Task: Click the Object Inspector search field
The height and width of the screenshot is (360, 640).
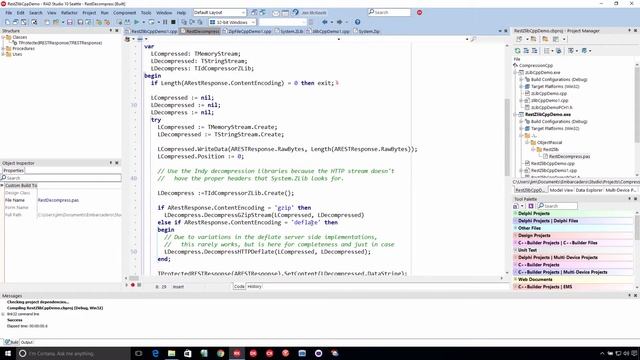Action: pos(61,178)
